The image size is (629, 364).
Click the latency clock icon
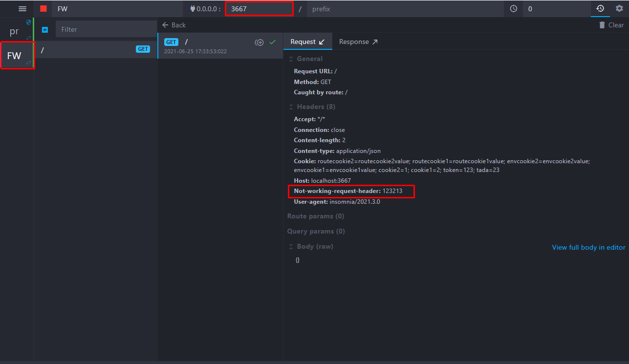click(513, 8)
